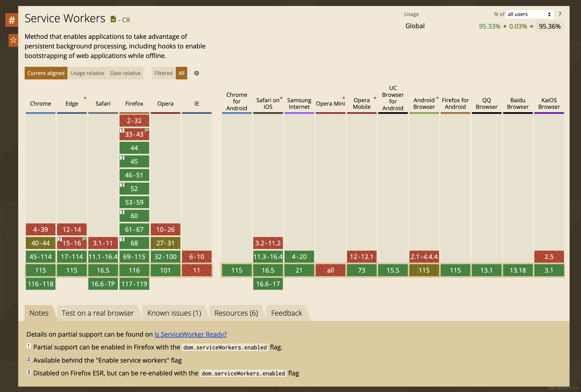Click the question mark help icon
Image resolution: width=581 pixels, height=392 pixels.
coord(560,14)
